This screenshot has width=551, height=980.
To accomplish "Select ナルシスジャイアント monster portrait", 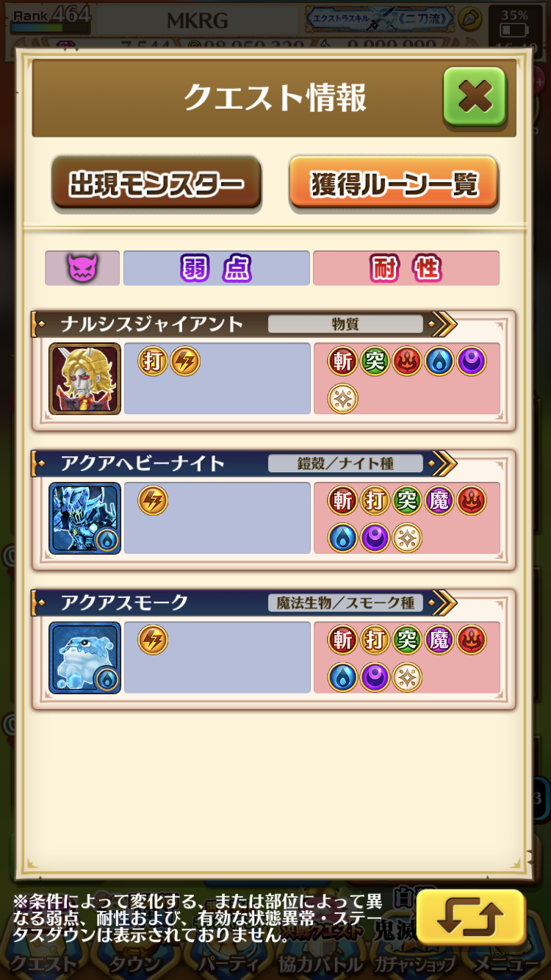I will click(84, 378).
